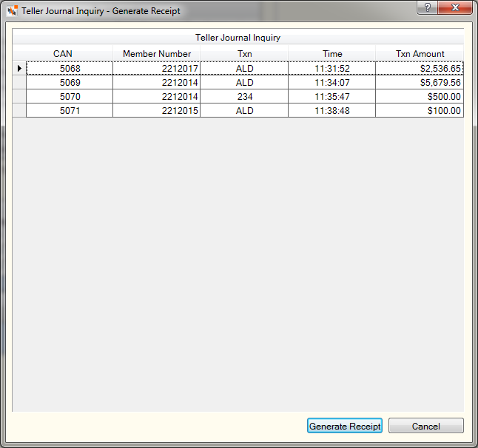Select the row header for CAN 5069
Viewport: 478px width, 448px height.
pyautogui.click(x=19, y=82)
